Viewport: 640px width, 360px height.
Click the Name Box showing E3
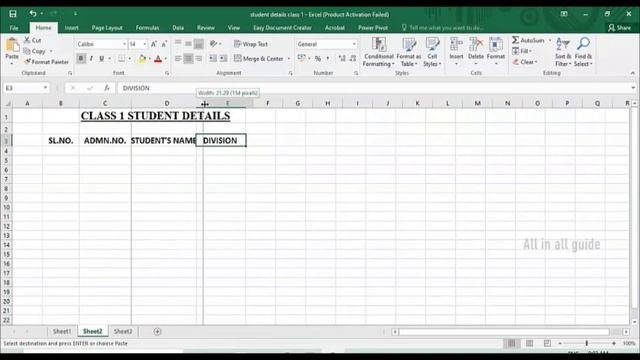coord(26,88)
